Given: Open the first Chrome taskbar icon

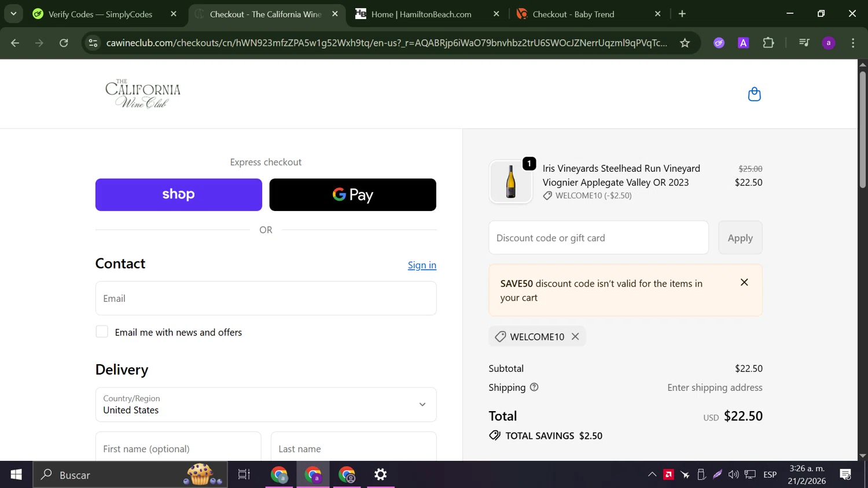Looking at the screenshot, I should 279,475.
